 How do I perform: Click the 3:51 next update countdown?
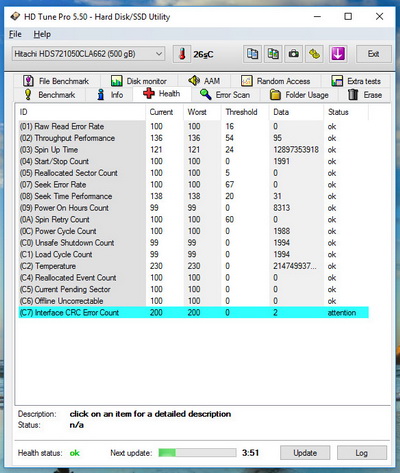(x=250, y=453)
